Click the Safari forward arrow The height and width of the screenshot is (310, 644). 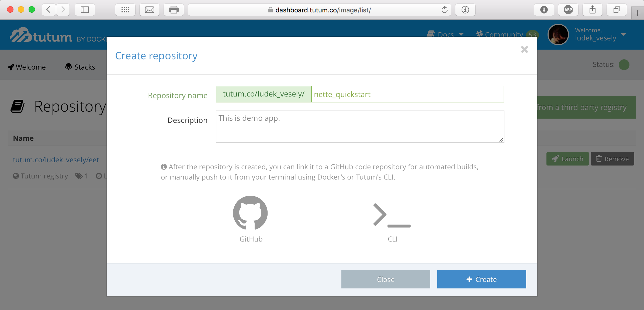pyautogui.click(x=63, y=10)
